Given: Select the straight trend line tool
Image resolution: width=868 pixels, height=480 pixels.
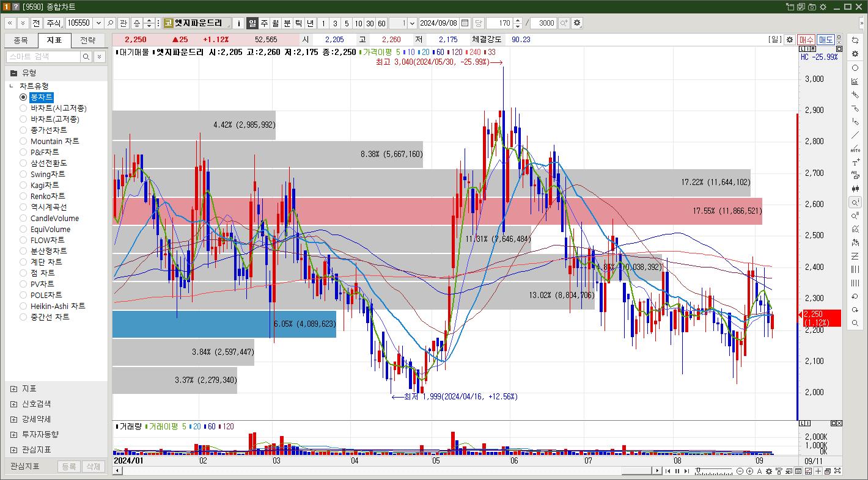Looking at the screenshot, I should [855, 135].
